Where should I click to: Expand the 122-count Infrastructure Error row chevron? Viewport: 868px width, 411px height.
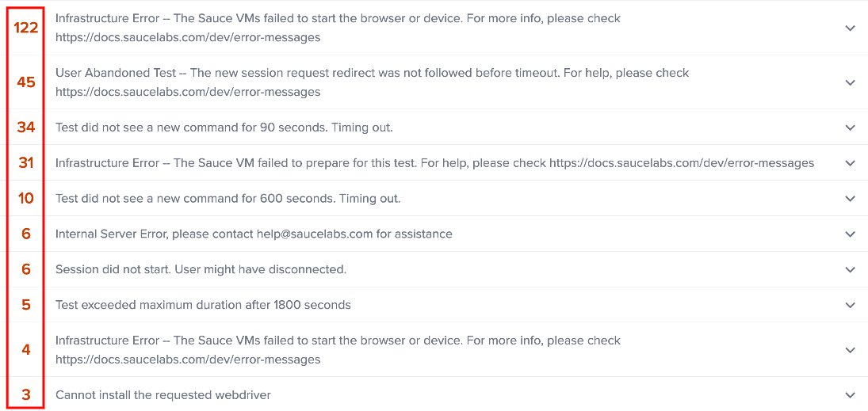point(851,29)
